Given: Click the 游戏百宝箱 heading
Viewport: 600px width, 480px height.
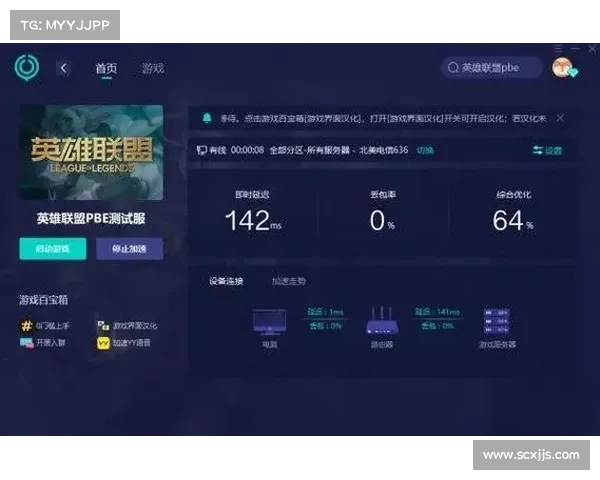Looking at the screenshot, I should (44, 300).
